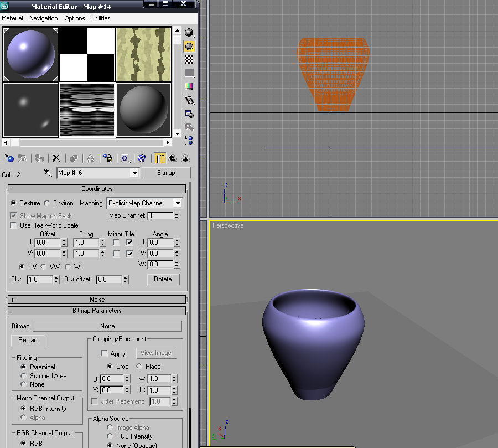Click Reset Map to Default (X) icon

(x=56, y=158)
